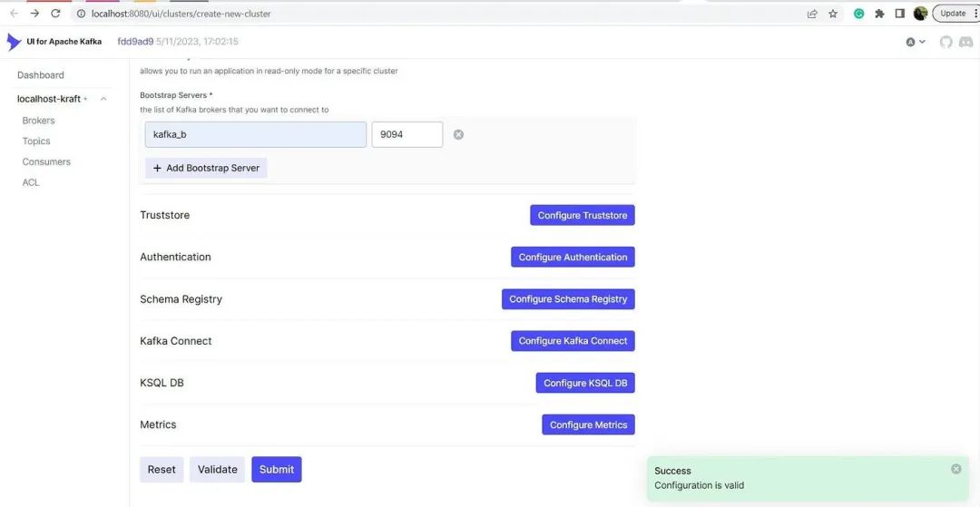Click the 'Configuration is valid' message text
Image resolution: width=980 pixels, height=507 pixels.
699,485
